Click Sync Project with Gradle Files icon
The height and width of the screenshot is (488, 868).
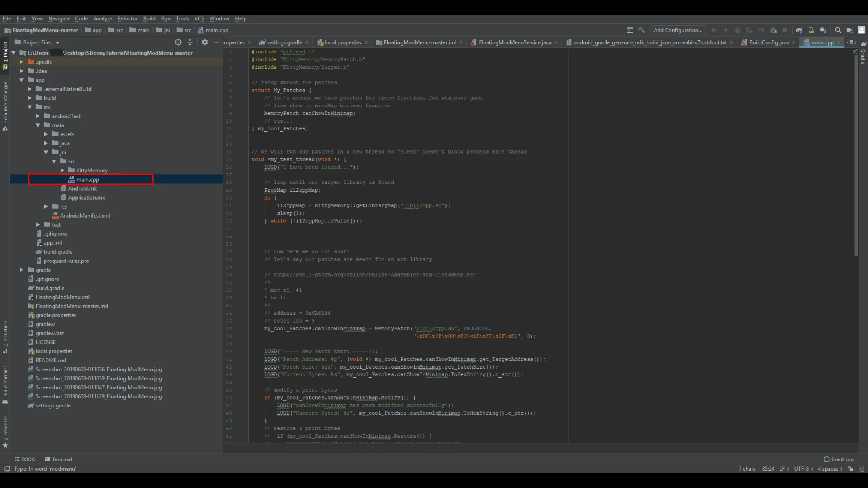pyautogui.click(x=799, y=30)
